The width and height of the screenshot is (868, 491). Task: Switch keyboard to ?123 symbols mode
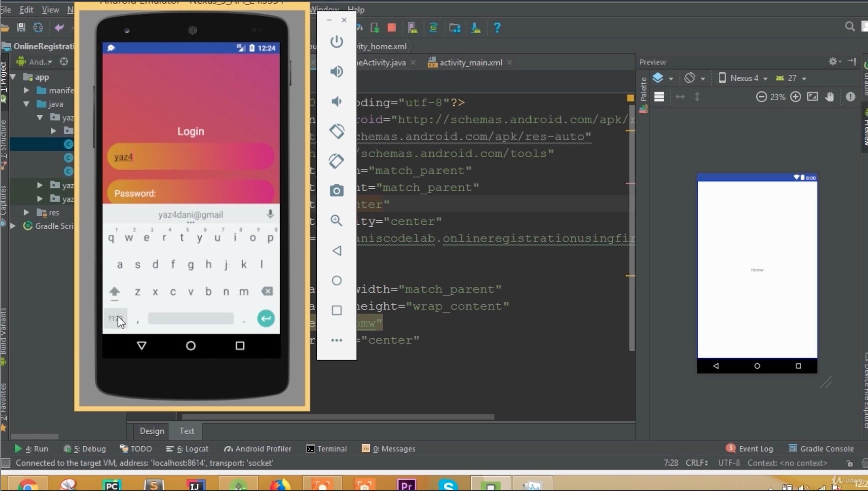tap(115, 319)
